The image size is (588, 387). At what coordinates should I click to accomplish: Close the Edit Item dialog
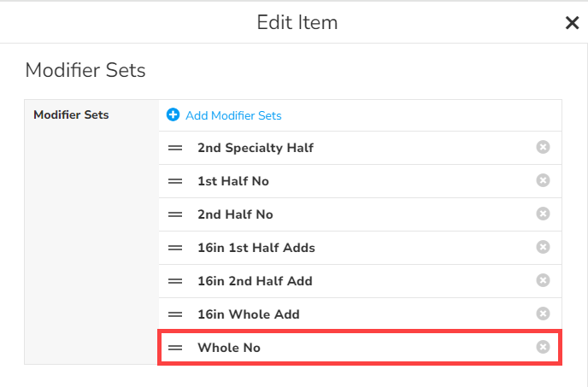pyautogui.click(x=572, y=23)
